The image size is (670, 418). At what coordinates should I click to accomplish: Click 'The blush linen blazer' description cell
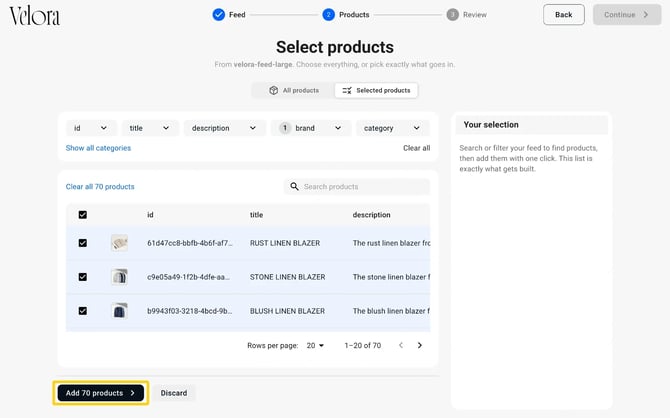(391, 311)
